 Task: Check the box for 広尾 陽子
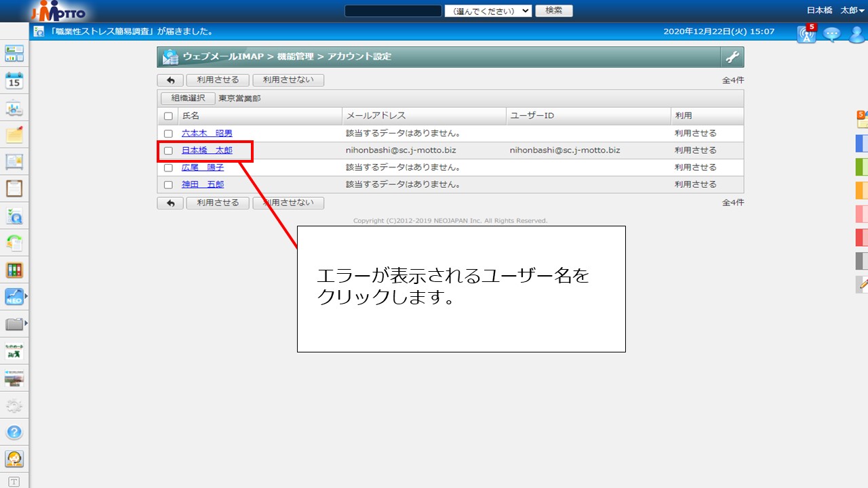(168, 167)
